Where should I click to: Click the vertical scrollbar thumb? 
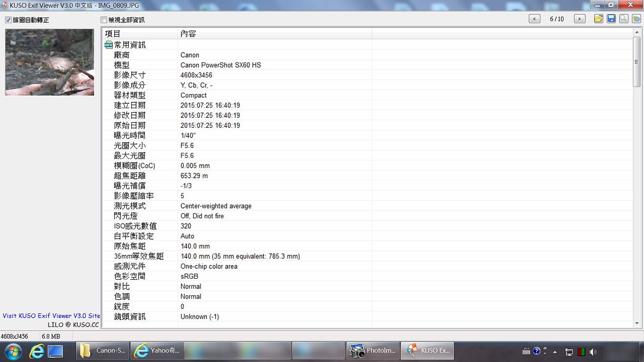point(637,62)
